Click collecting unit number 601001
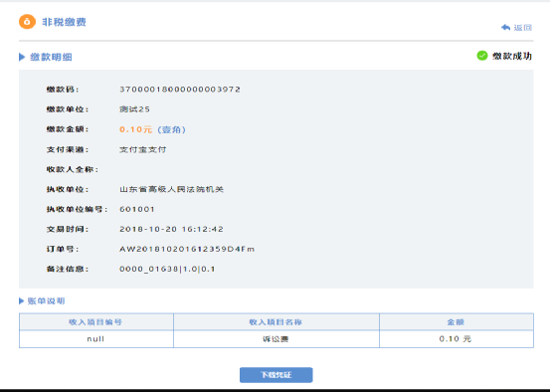Image resolution: width=551 pixels, height=392 pixels. (137, 209)
